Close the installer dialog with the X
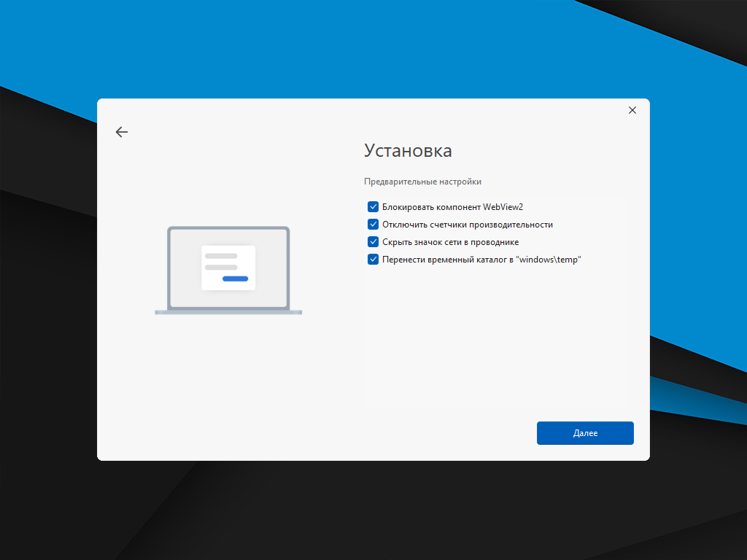This screenshot has width=747, height=560. (x=632, y=110)
